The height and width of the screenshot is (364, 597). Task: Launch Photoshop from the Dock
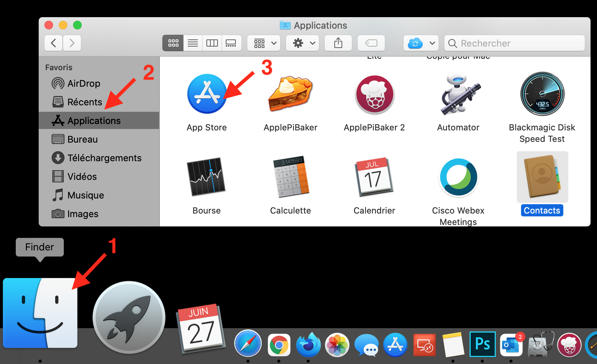[482, 344]
